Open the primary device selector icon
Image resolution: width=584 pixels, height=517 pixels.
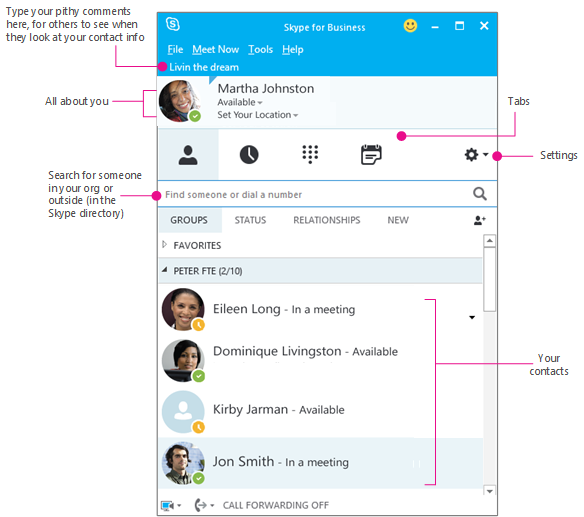pyautogui.click(x=171, y=505)
